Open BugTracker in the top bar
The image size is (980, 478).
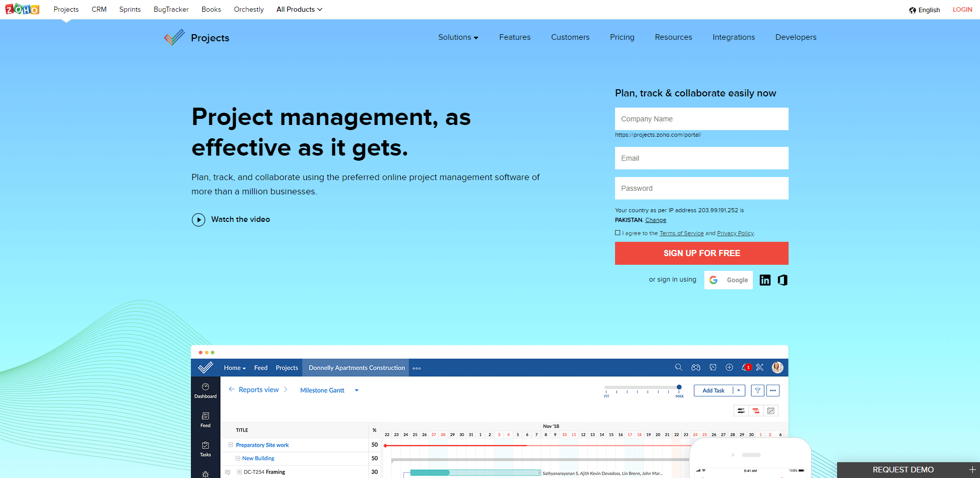tap(171, 9)
